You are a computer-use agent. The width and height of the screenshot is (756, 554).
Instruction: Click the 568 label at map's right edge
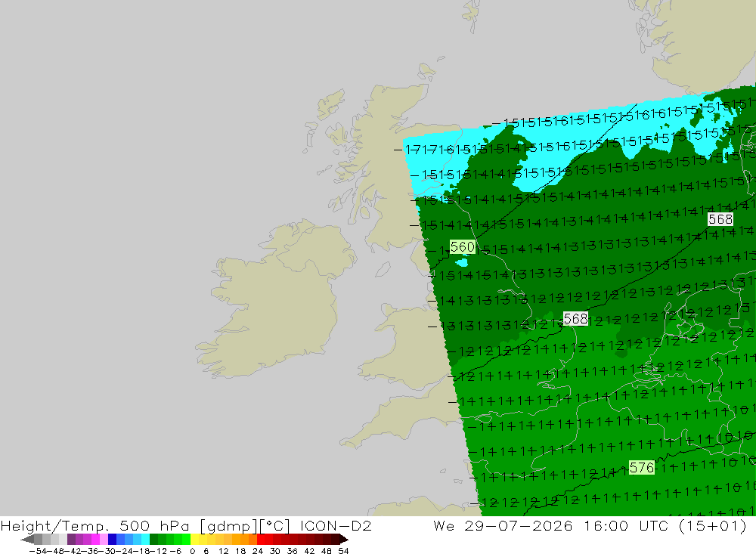pos(720,219)
